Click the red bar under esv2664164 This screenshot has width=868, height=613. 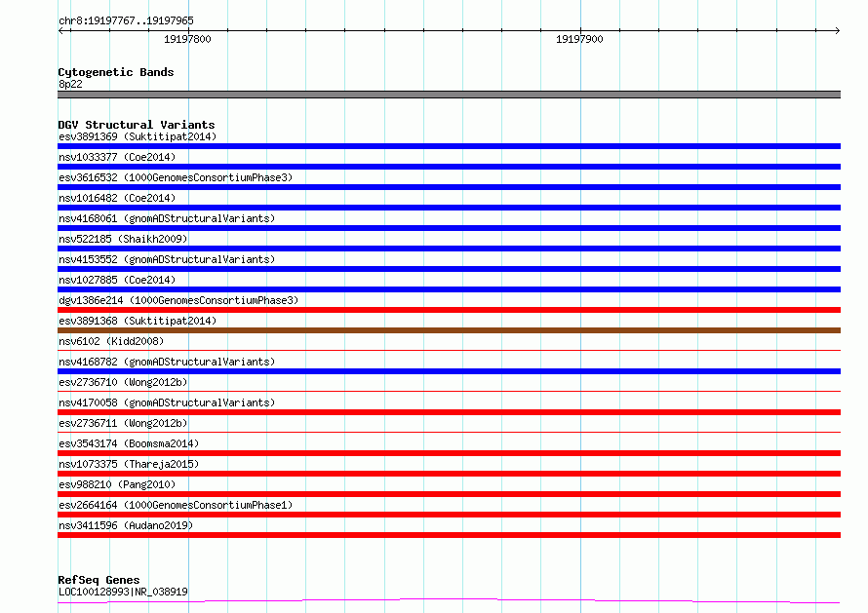449,515
